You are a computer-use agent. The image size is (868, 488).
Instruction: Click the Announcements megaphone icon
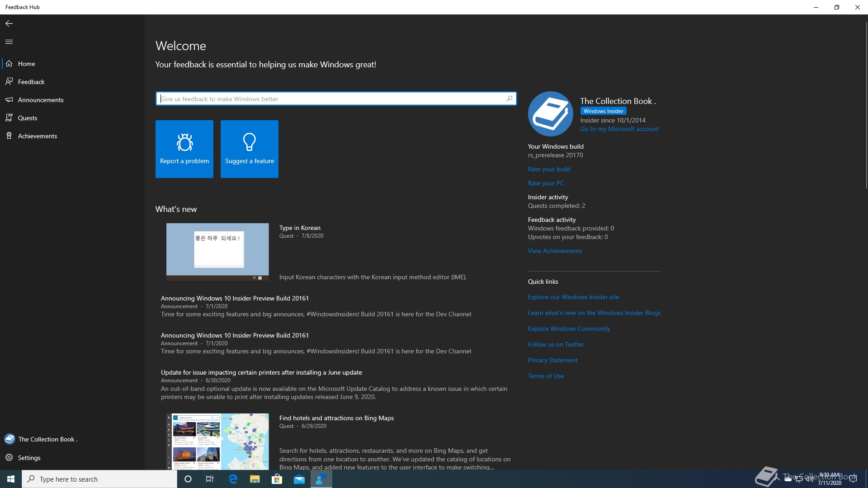pyautogui.click(x=9, y=100)
